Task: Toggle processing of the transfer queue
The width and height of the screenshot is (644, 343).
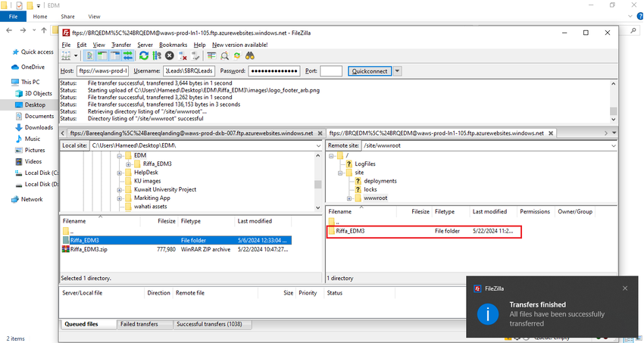Action: coord(157,56)
